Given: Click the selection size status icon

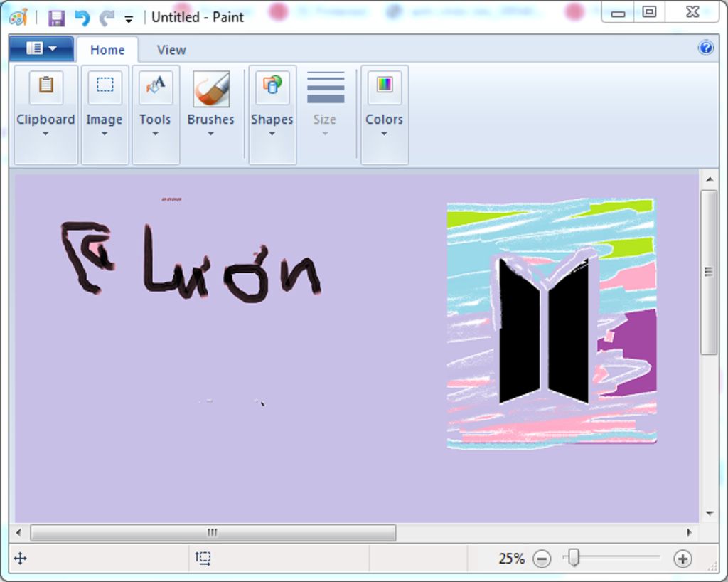Looking at the screenshot, I should click(x=203, y=558).
